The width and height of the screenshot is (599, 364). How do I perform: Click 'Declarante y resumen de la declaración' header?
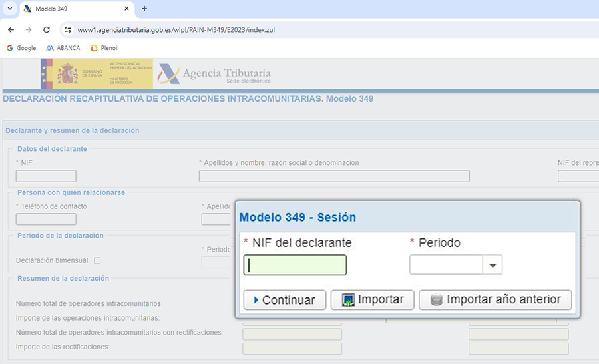pos(72,130)
